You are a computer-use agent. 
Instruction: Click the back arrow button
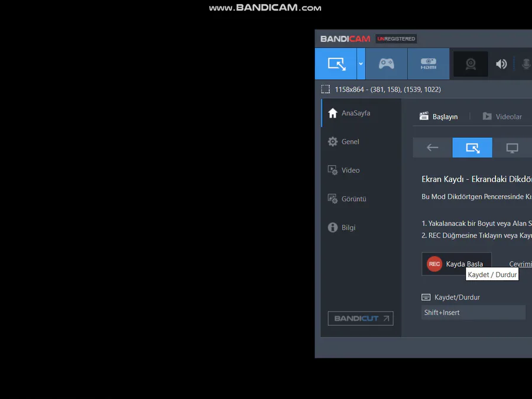click(x=433, y=148)
